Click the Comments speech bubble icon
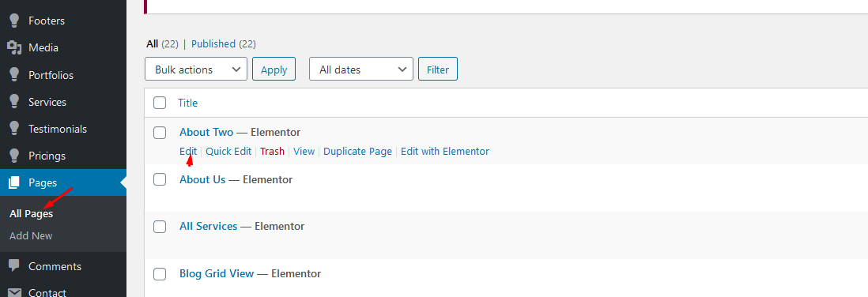The image size is (868, 297). pyautogui.click(x=14, y=266)
